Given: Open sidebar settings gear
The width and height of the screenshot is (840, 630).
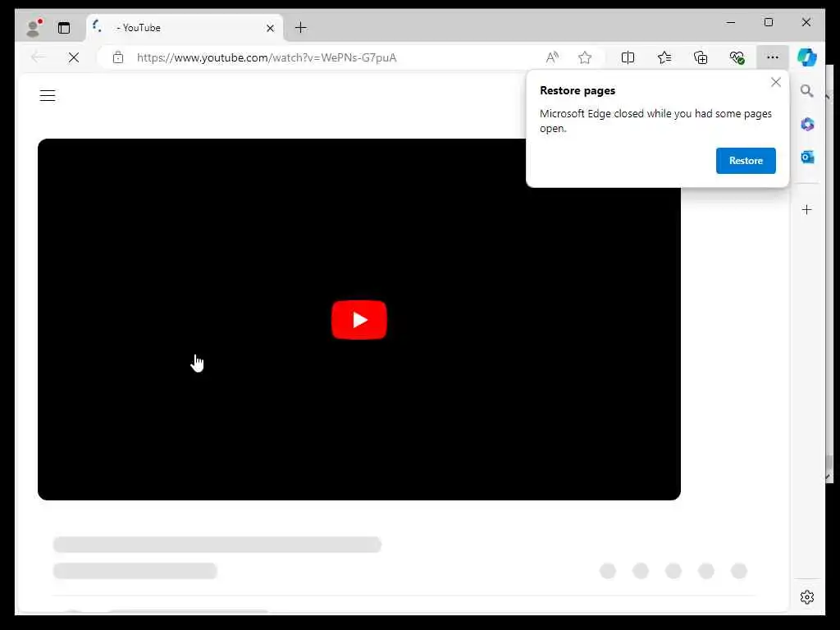Looking at the screenshot, I should point(807,597).
